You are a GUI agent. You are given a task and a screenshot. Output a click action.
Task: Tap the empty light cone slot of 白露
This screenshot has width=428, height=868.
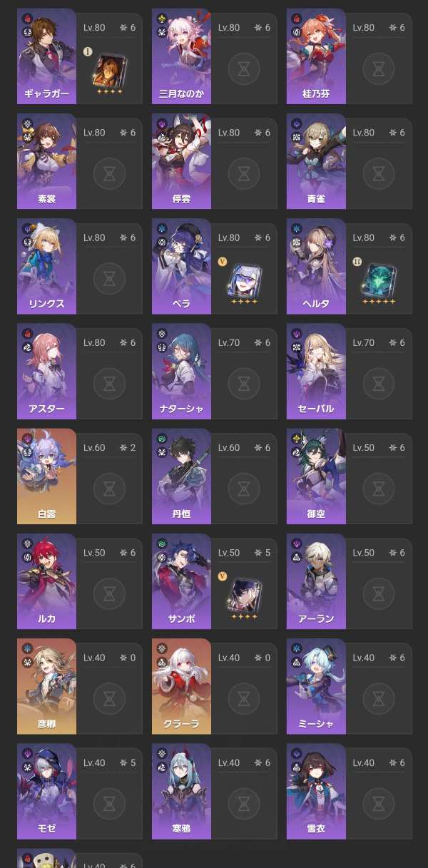[x=109, y=489]
